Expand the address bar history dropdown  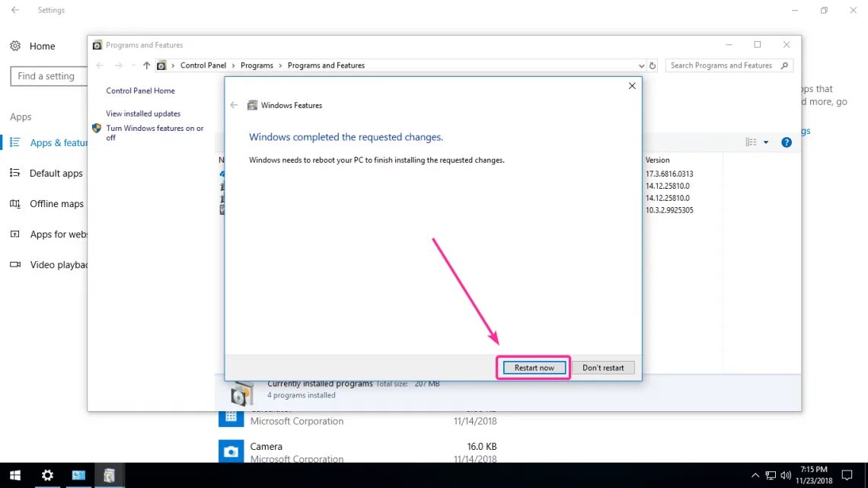tap(641, 65)
